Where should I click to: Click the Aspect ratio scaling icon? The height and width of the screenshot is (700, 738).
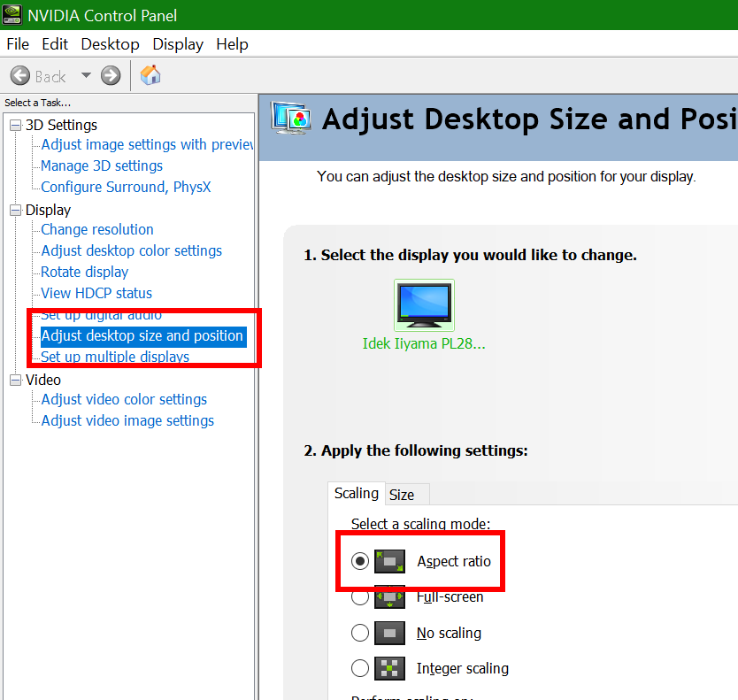(x=389, y=561)
